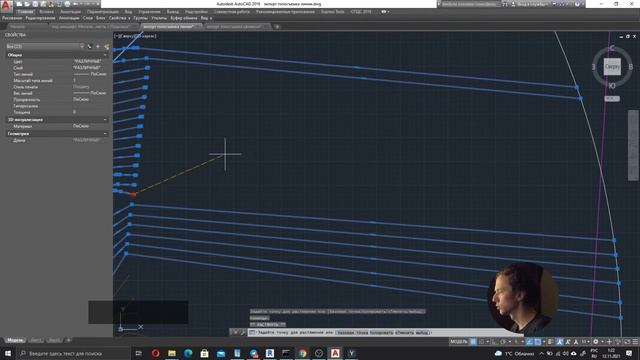Toggle the drawing grid display in status bar
Screen dimensions: 640x360
coord(473,342)
